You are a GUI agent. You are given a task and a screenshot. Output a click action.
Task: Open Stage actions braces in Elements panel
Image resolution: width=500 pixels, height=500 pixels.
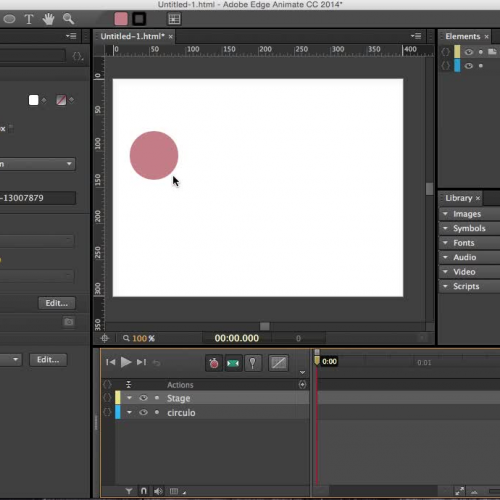tap(446, 52)
